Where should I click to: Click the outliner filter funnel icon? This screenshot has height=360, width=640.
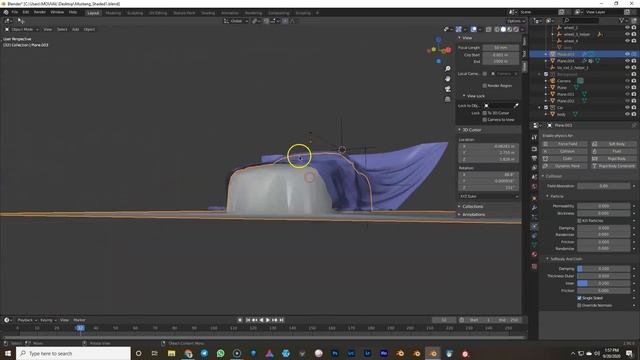coord(622,20)
